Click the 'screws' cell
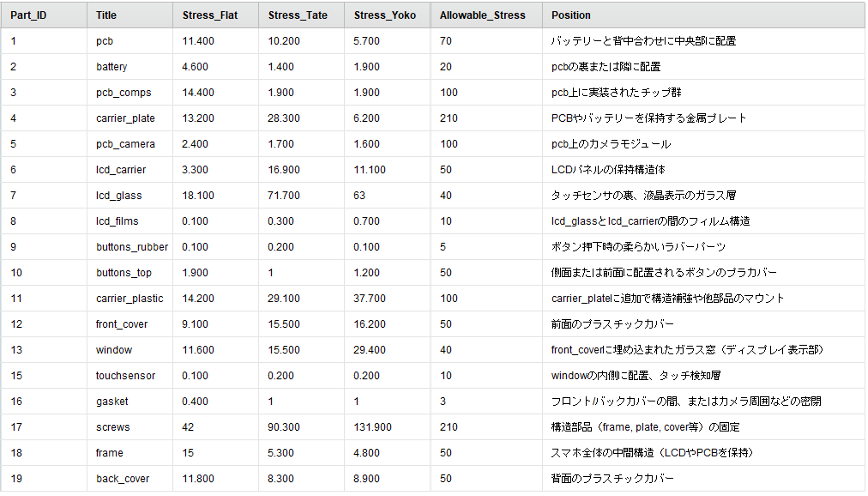 (x=130, y=427)
